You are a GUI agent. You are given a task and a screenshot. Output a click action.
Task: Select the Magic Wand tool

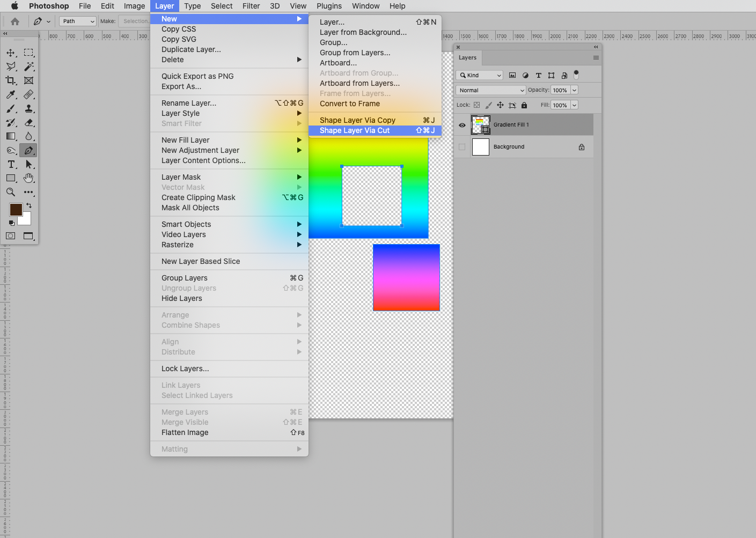(29, 67)
